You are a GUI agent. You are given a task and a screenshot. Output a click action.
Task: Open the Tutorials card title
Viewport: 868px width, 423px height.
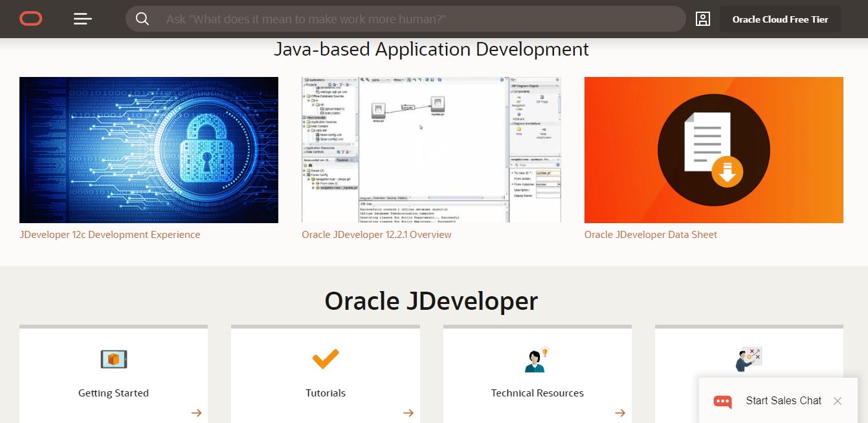point(326,393)
